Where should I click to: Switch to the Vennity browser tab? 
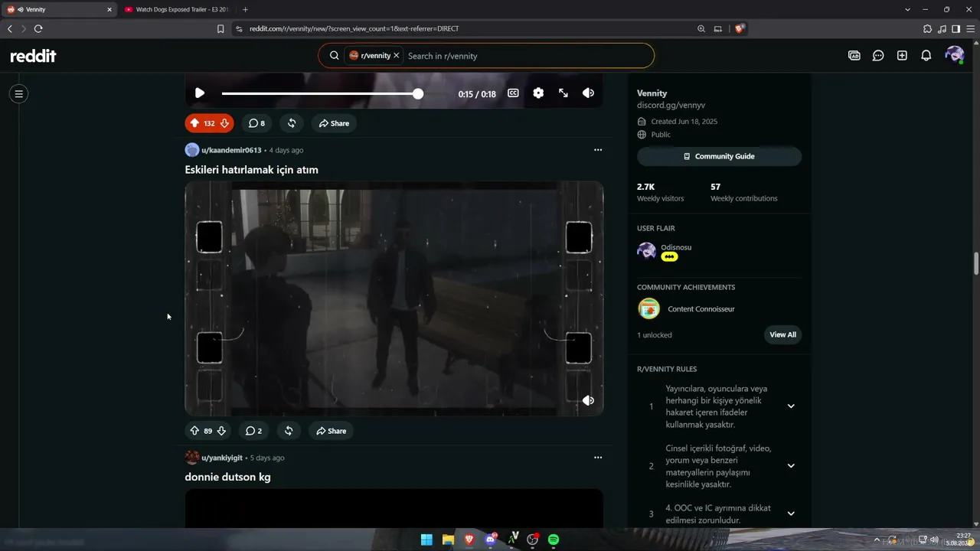point(59,9)
